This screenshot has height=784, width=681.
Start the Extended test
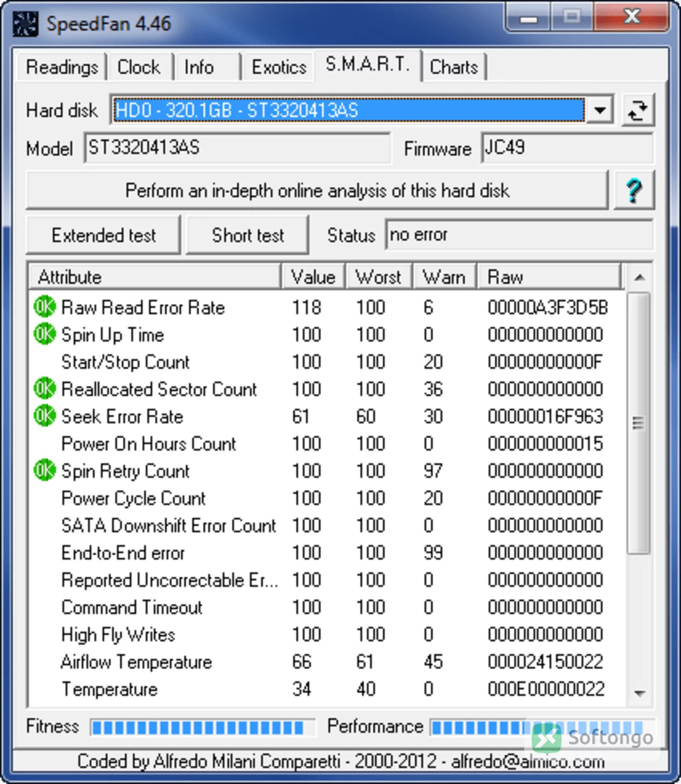coord(103,235)
